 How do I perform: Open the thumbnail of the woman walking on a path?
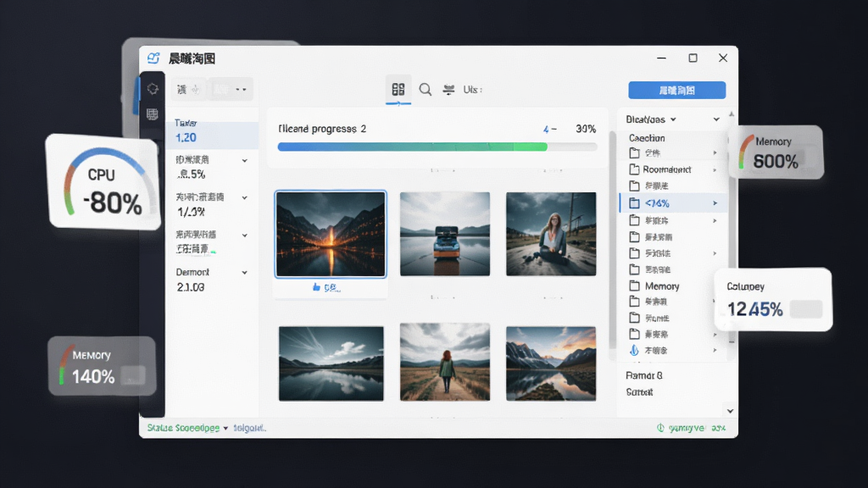(x=445, y=362)
